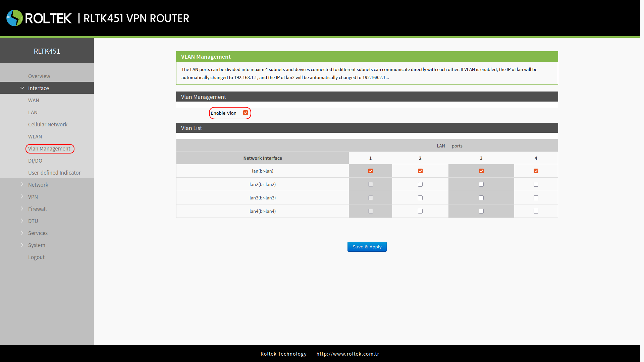Select the DI/DO menu item
This screenshot has height=362, width=644.
point(35,161)
